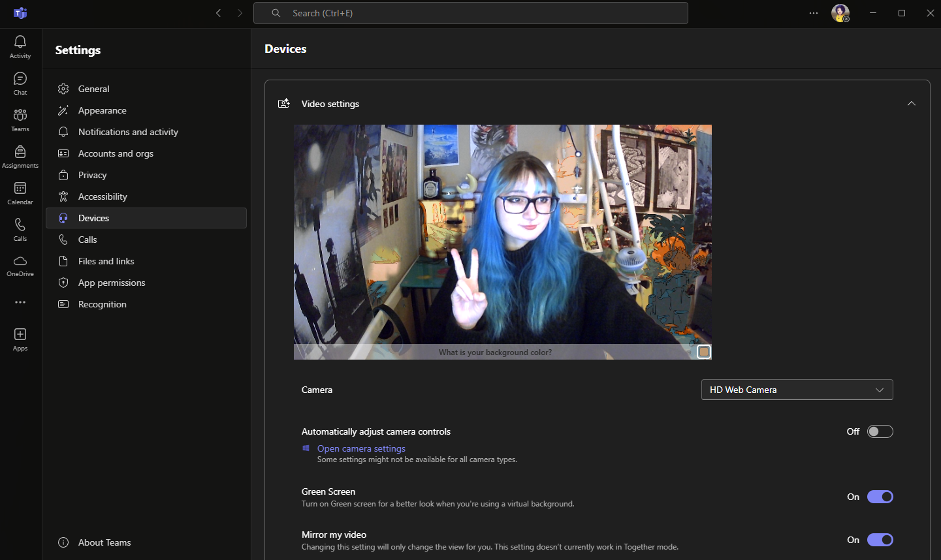Open App permissions settings

[x=146, y=283]
